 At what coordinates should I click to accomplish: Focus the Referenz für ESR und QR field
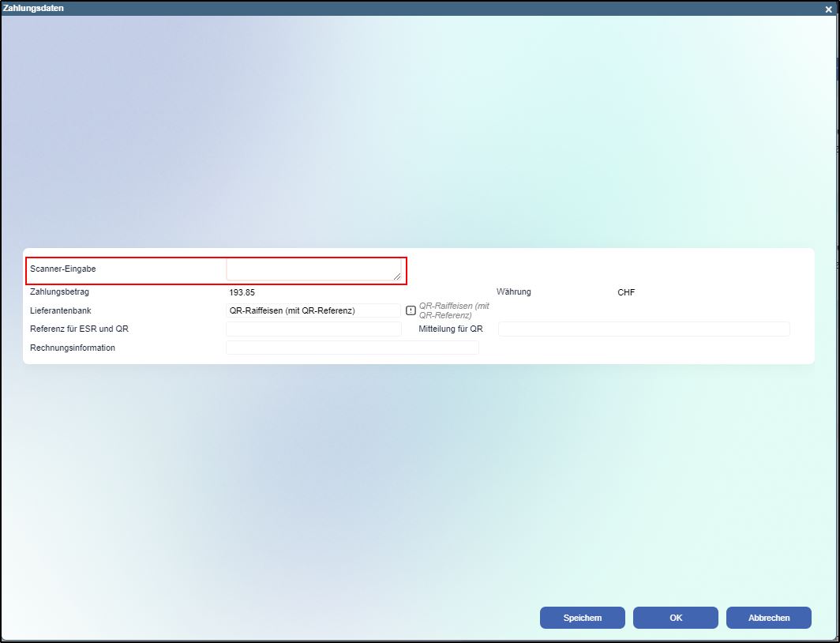coord(313,329)
